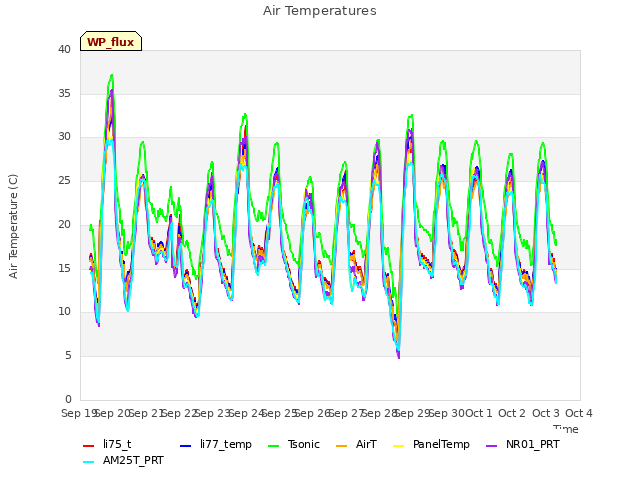Click the 25 y-axis tick label
This screenshot has height=480, width=640.
click(x=64, y=180)
